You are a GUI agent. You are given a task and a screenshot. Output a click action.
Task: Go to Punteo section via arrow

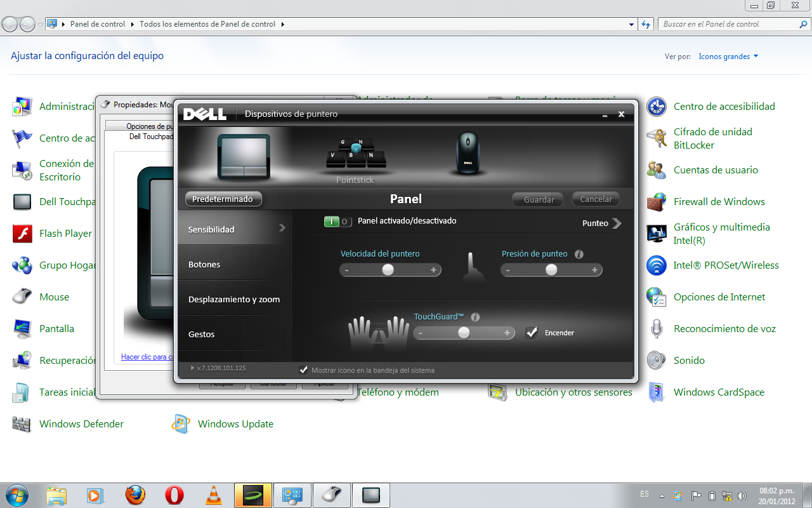[x=617, y=223]
